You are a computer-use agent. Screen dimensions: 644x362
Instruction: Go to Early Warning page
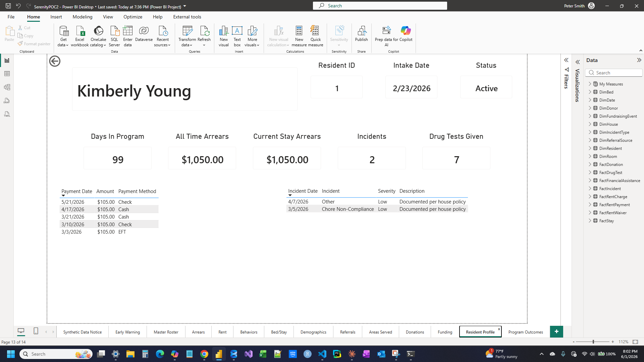coord(127,332)
